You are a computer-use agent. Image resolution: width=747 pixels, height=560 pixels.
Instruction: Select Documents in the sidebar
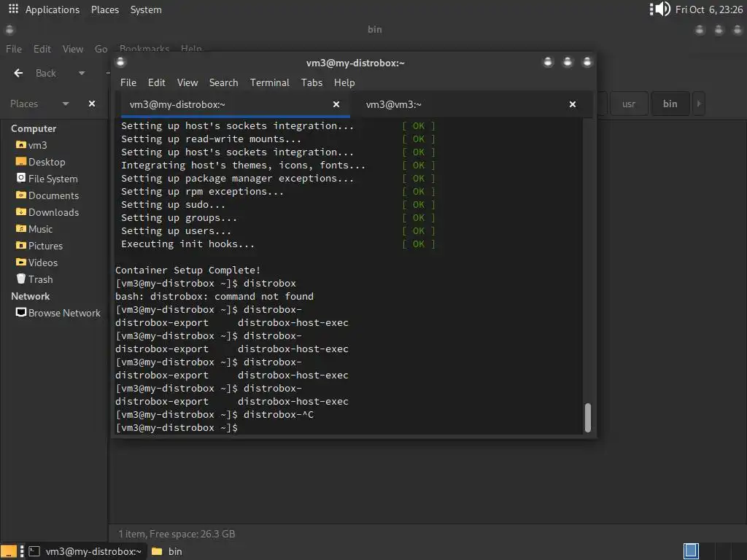point(53,195)
